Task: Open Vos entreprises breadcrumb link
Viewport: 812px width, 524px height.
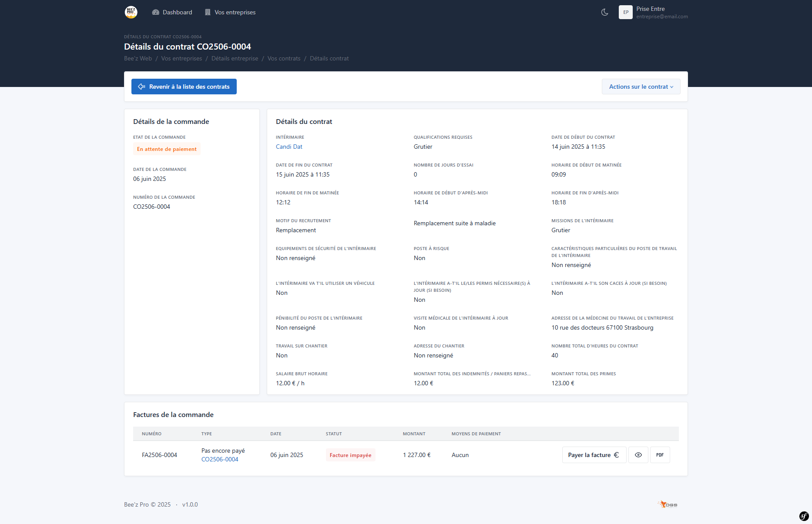Action: [x=181, y=58]
